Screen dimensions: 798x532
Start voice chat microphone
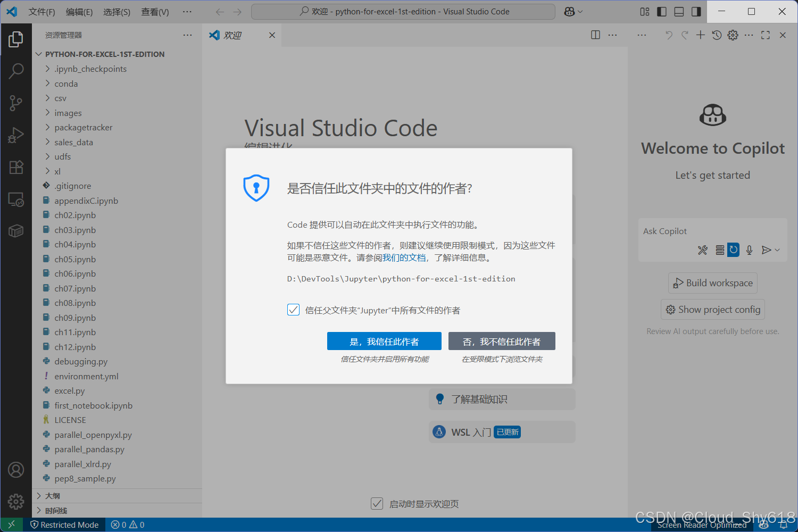point(749,250)
